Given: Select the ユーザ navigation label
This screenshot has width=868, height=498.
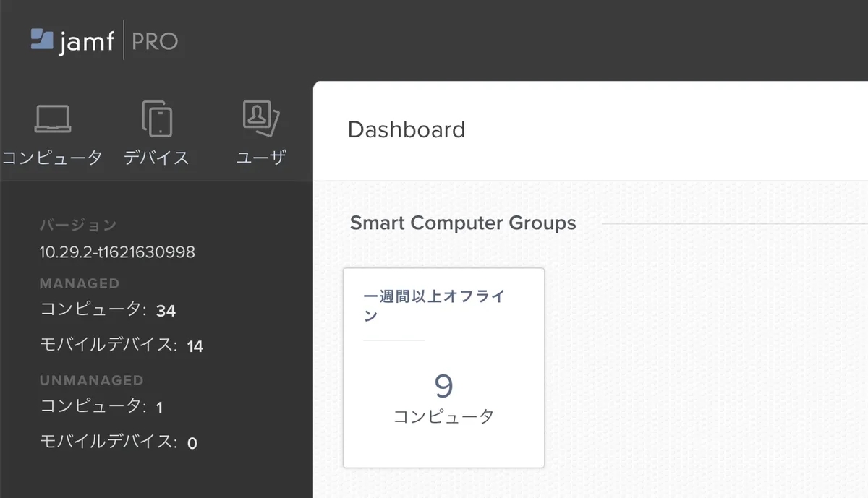Looking at the screenshot, I should pos(261,158).
